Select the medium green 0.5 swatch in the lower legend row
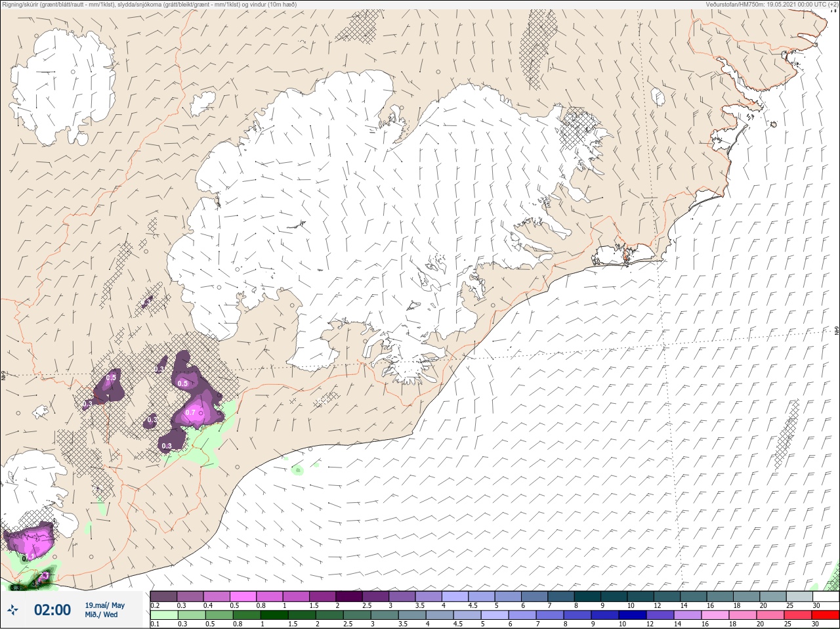 (219, 615)
